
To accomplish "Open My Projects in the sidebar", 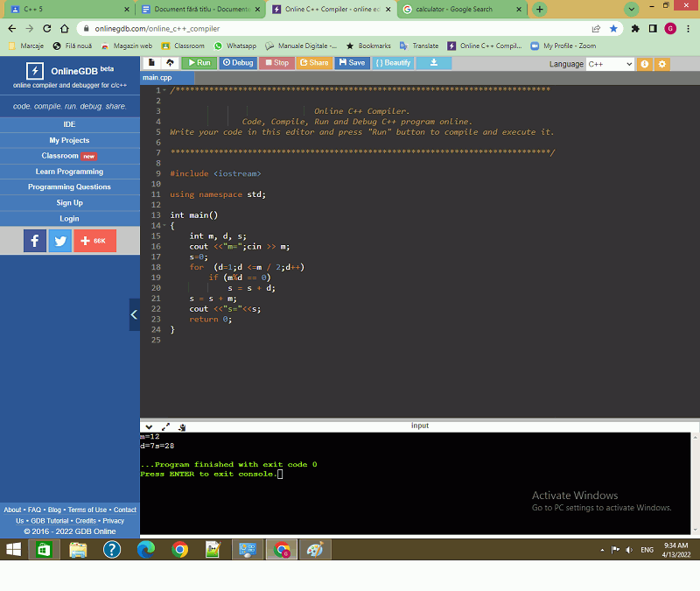I will coord(69,140).
